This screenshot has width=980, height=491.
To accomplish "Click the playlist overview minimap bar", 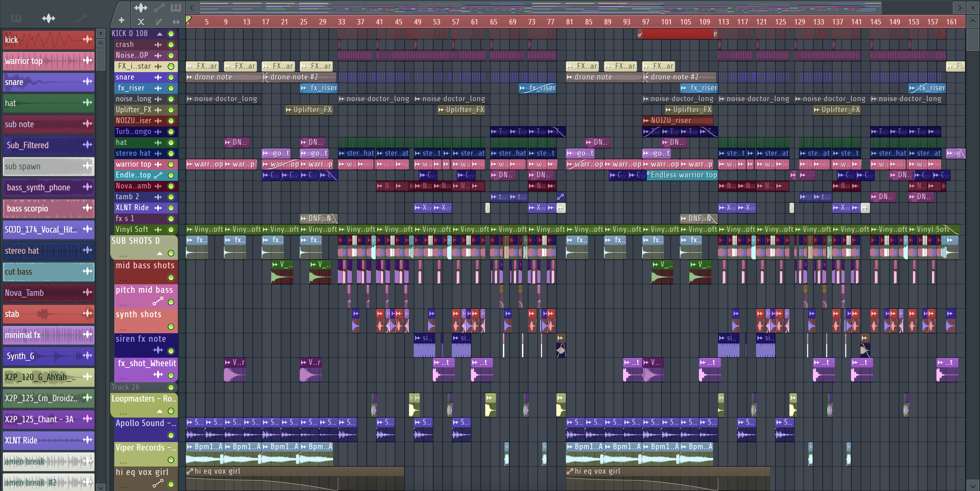I will [540, 7].
